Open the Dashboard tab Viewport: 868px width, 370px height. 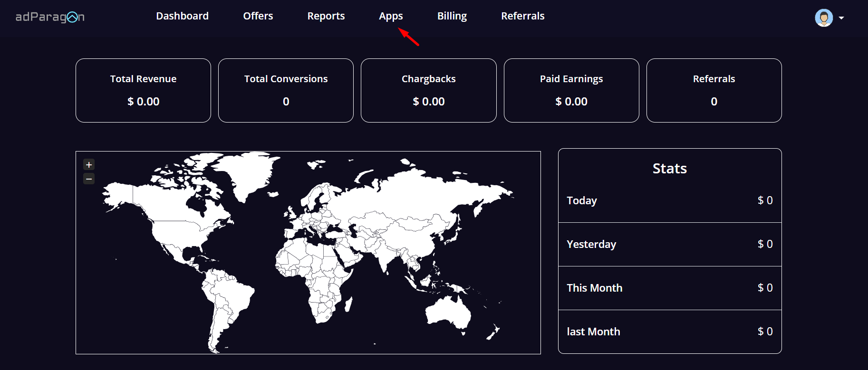pos(182,16)
